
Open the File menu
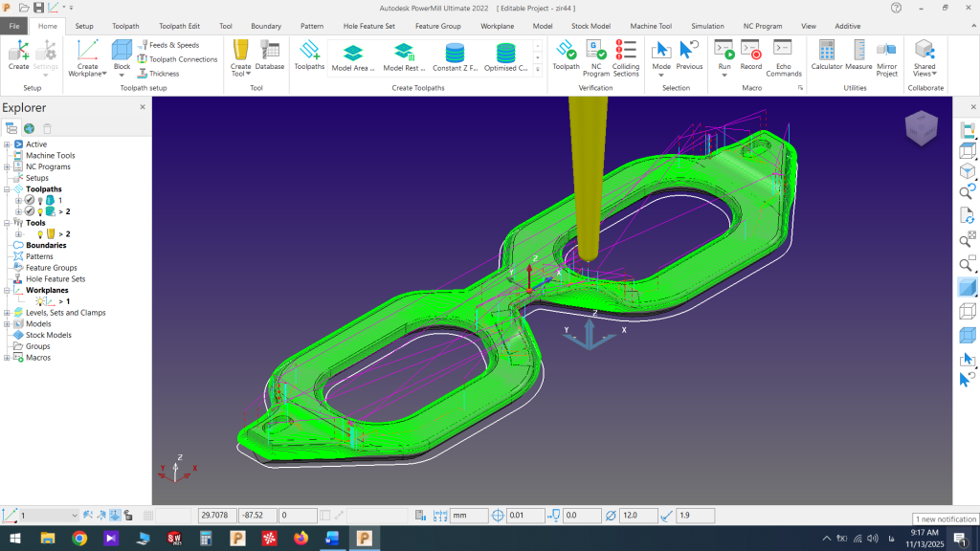[x=14, y=26]
